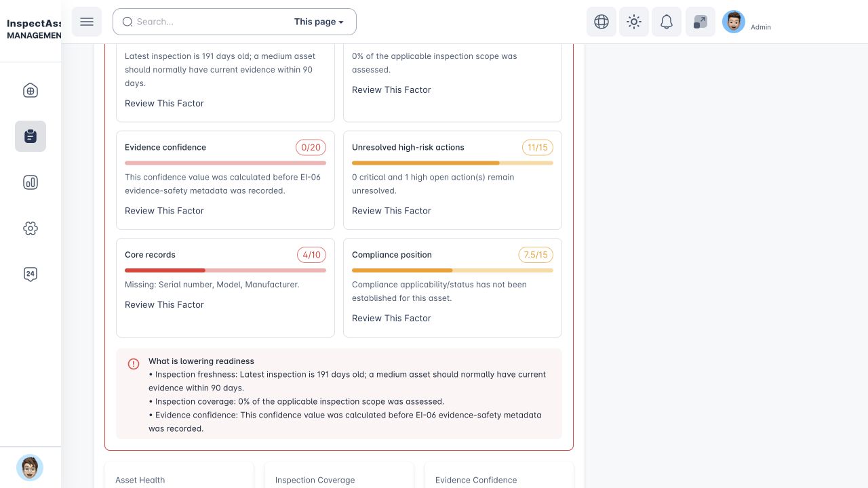Review This Factor for Evidence confidence
The width and height of the screenshot is (868, 488).
164,211
